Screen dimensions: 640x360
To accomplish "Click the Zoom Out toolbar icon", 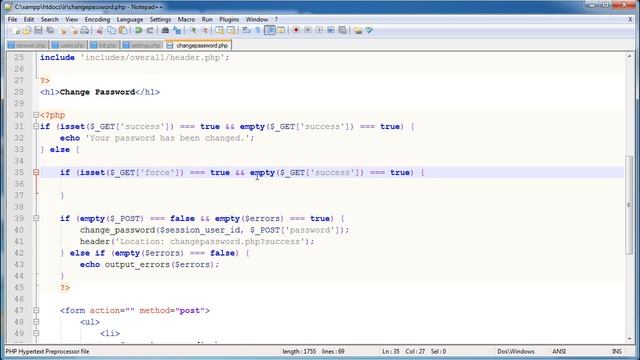I will pos(205,30).
